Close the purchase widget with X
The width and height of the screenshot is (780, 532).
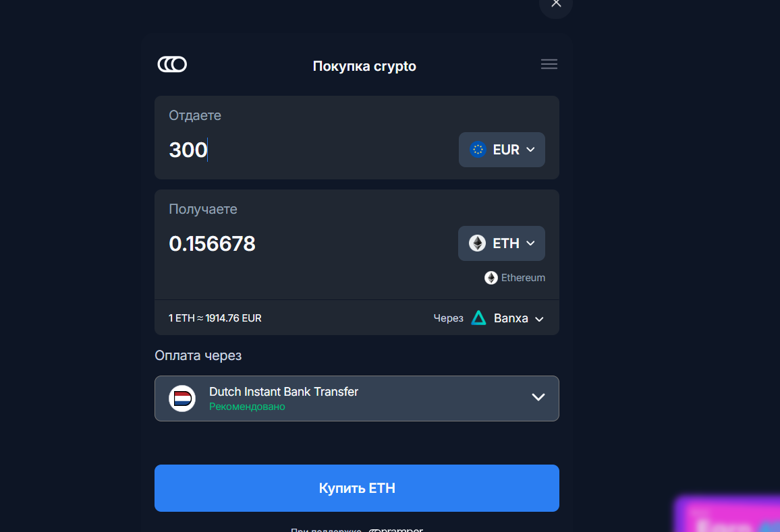[x=556, y=4]
